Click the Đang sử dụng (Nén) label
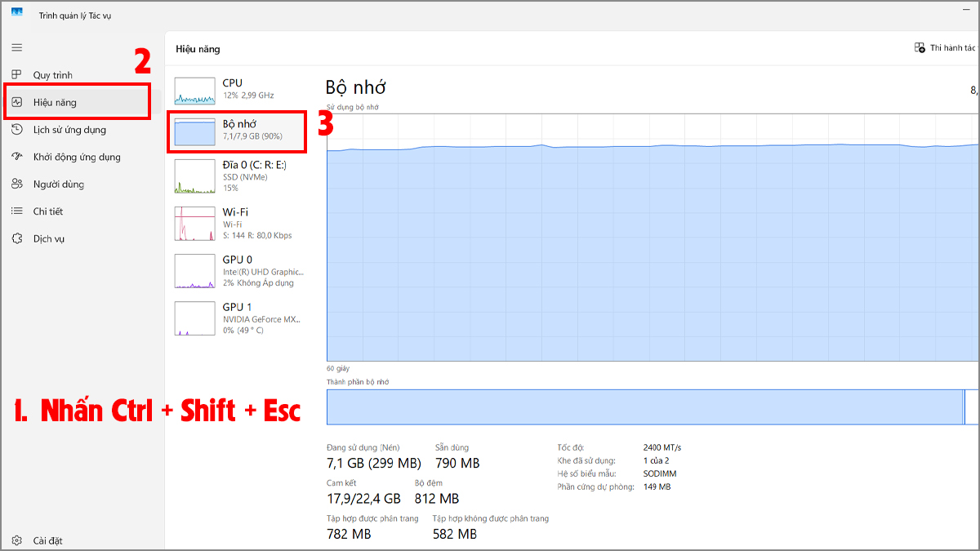Viewport: 980px width, 551px height. (x=363, y=447)
